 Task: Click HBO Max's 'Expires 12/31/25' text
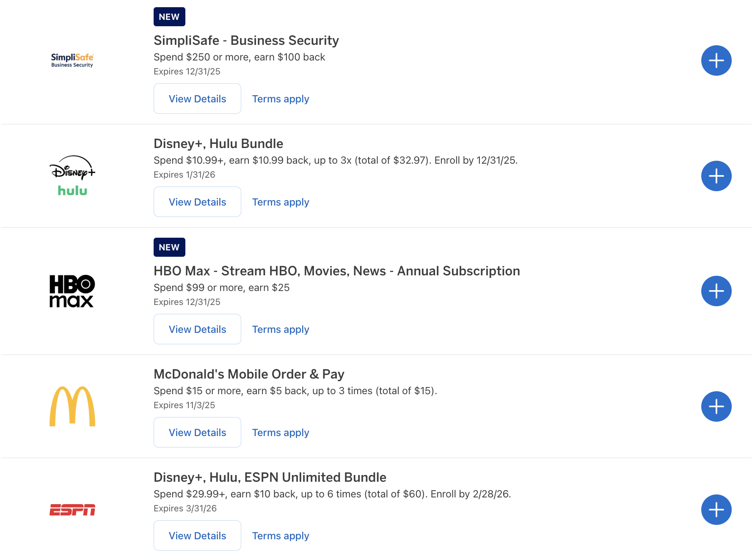[x=187, y=302]
